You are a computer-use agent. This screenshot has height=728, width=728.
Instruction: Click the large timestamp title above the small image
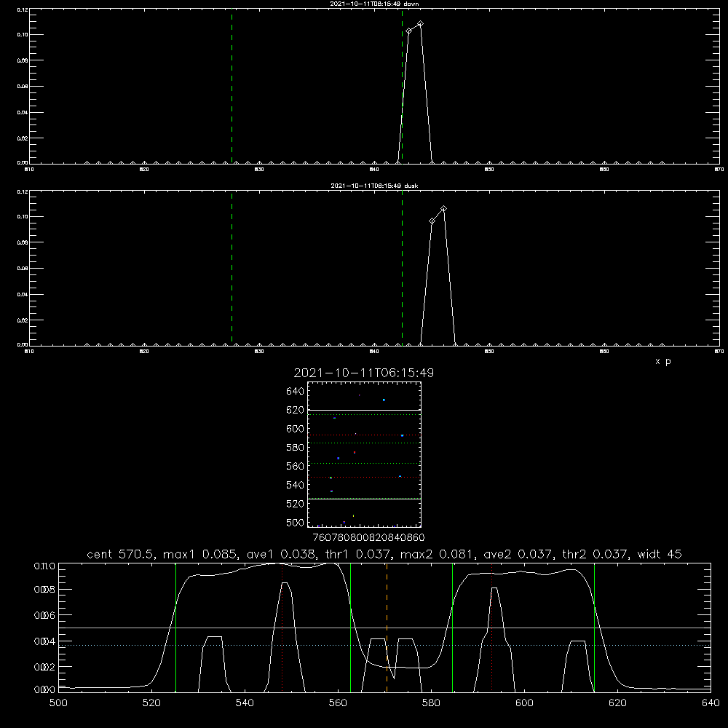click(363, 373)
